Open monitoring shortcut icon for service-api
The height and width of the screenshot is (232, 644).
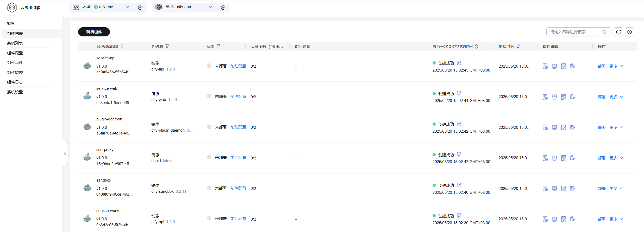[554, 66]
